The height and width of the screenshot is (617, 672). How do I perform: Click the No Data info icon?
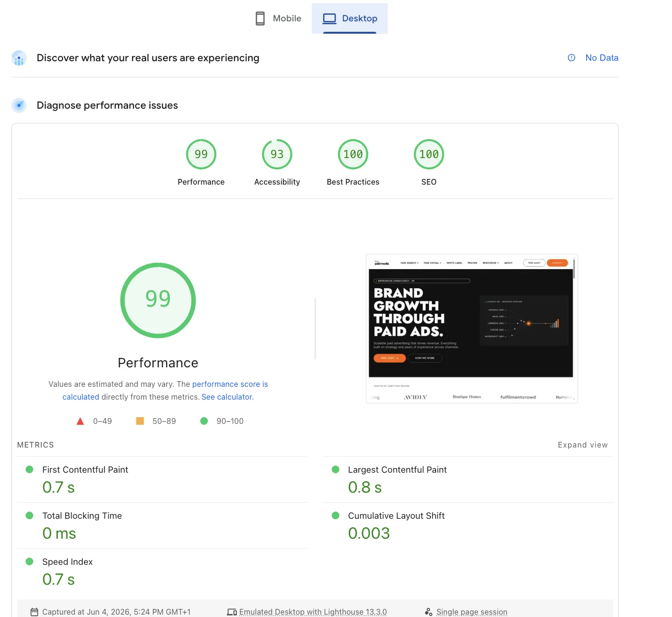pyautogui.click(x=571, y=57)
